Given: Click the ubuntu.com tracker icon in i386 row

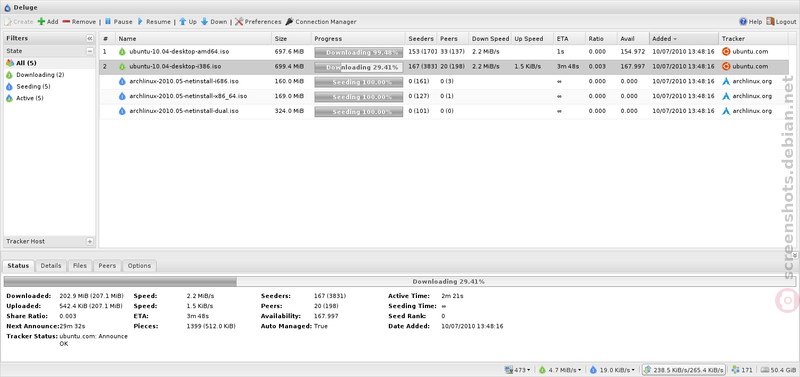Looking at the screenshot, I should coord(726,66).
